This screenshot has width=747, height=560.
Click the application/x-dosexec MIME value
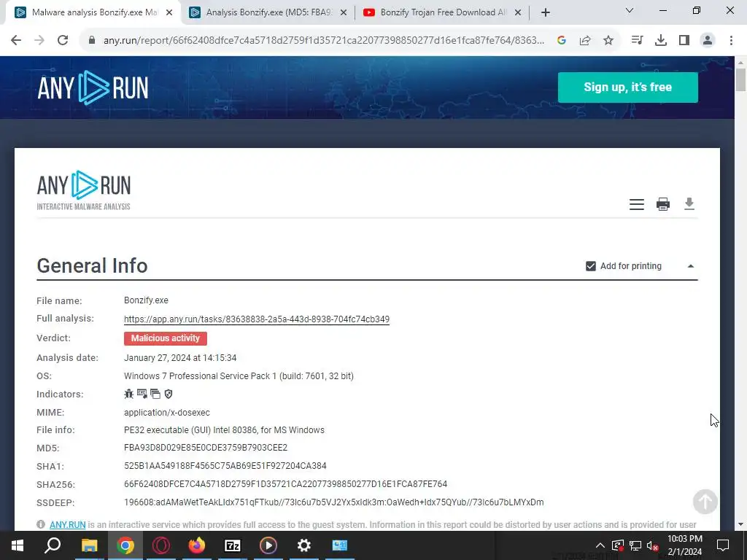167,413
